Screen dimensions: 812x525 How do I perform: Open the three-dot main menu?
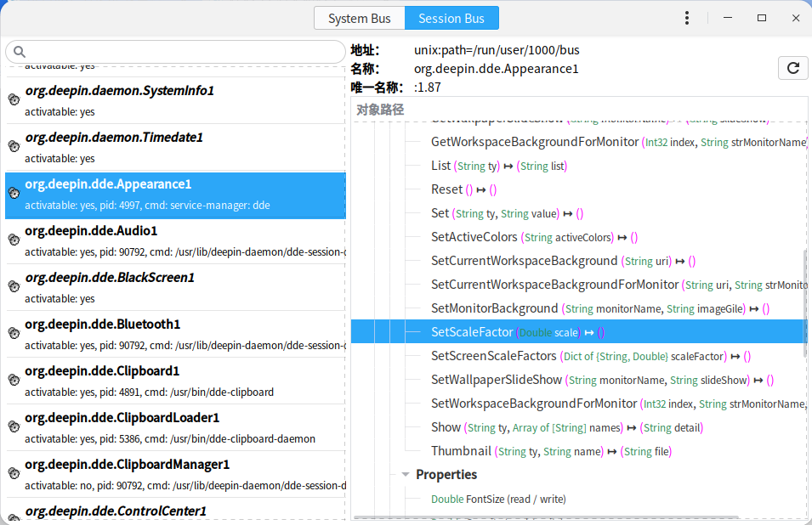point(687,18)
